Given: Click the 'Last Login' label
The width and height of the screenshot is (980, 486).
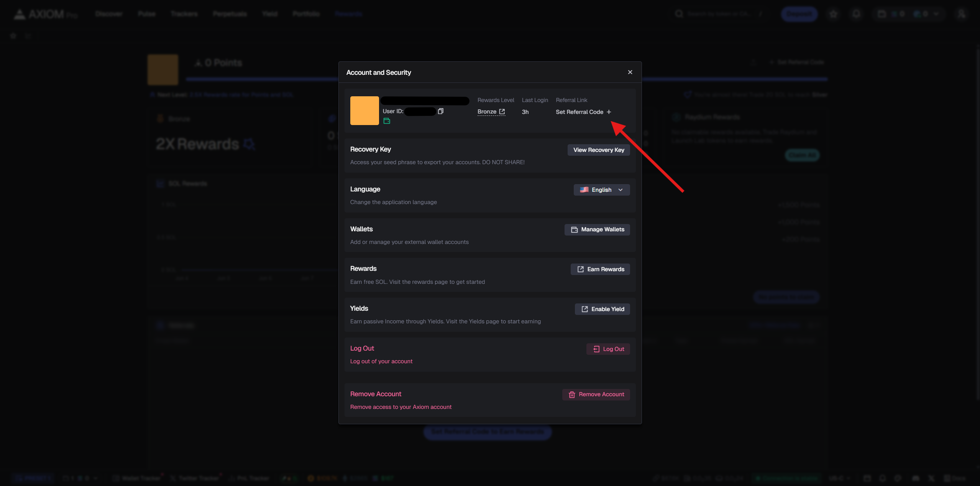Looking at the screenshot, I should tap(535, 100).
